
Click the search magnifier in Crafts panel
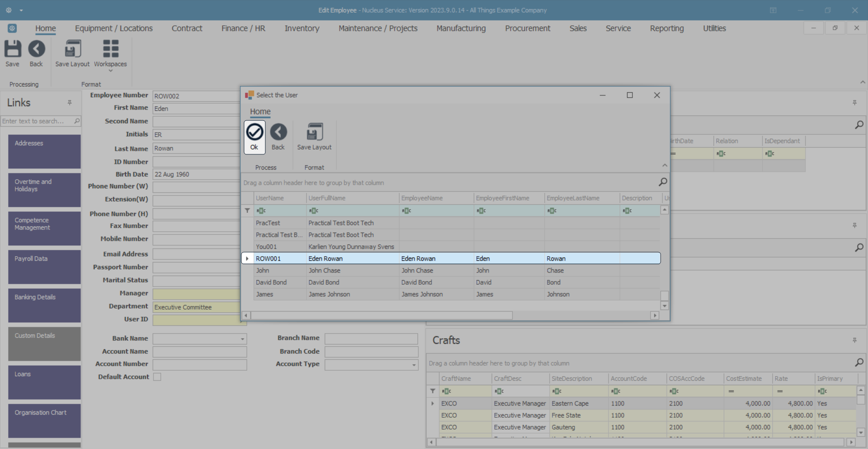859,363
